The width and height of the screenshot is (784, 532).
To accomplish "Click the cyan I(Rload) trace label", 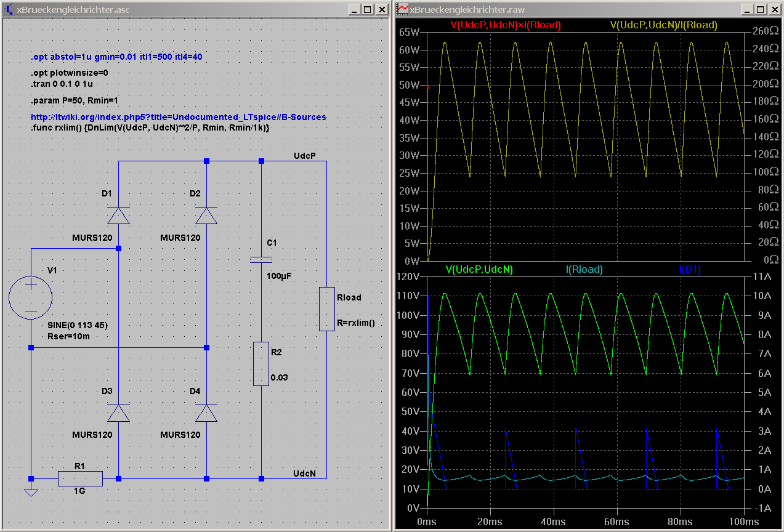I will pos(584,269).
